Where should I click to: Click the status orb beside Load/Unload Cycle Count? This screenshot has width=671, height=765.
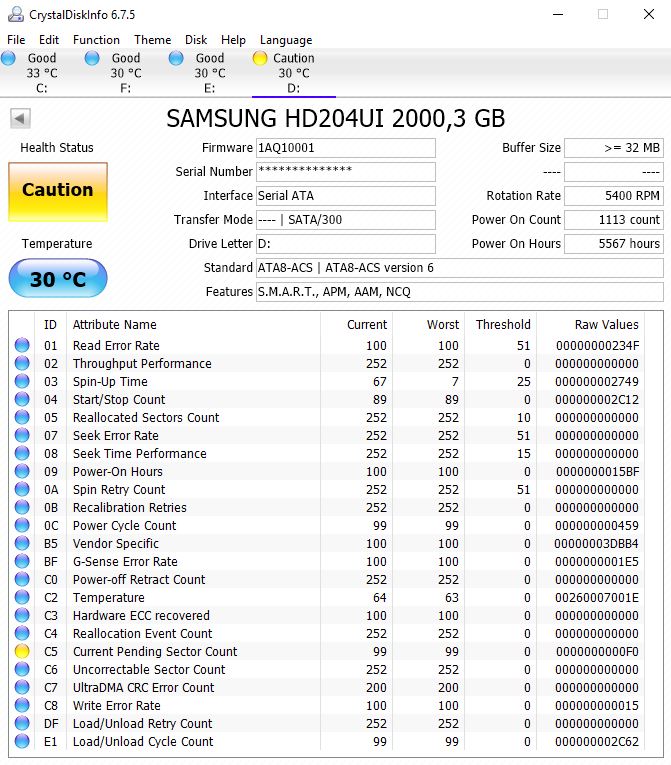click(x=22, y=741)
